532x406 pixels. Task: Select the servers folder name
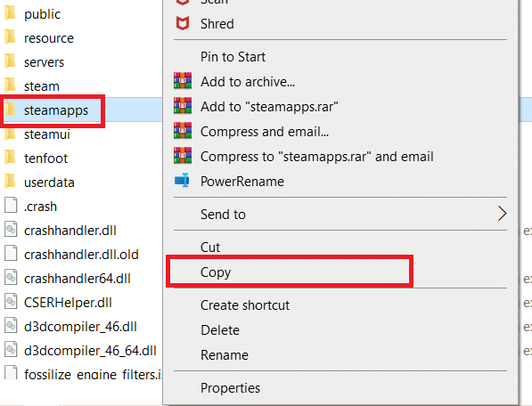tap(44, 62)
